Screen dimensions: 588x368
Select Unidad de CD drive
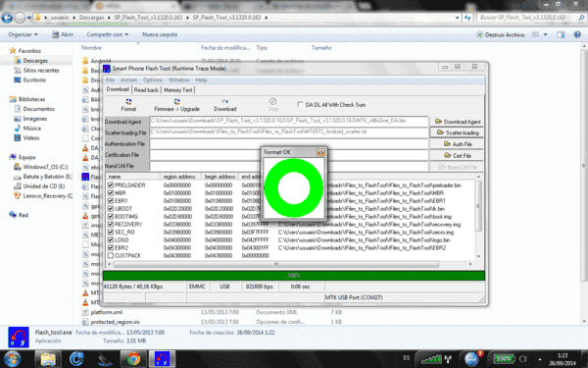[39, 186]
